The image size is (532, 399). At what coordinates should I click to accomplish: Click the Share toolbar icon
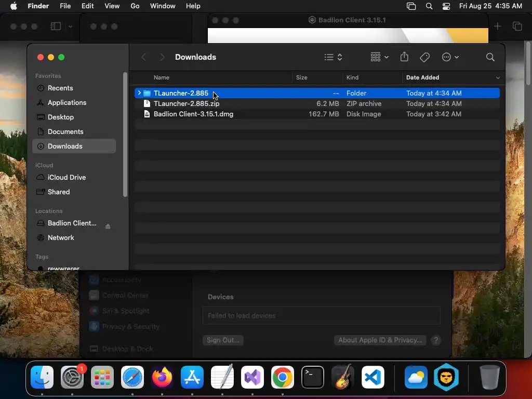click(404, 57)
